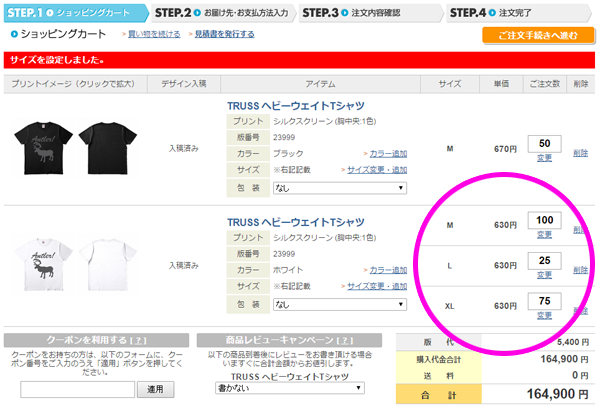Open the 書かない review dropdown
This screenshot has height=406, width=600.
tap(290, 388)
